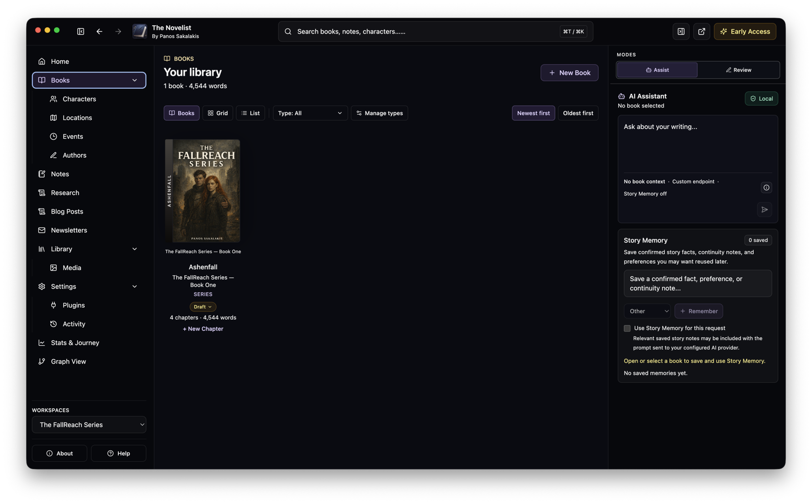Open the Ashenfall book cover

202,191
